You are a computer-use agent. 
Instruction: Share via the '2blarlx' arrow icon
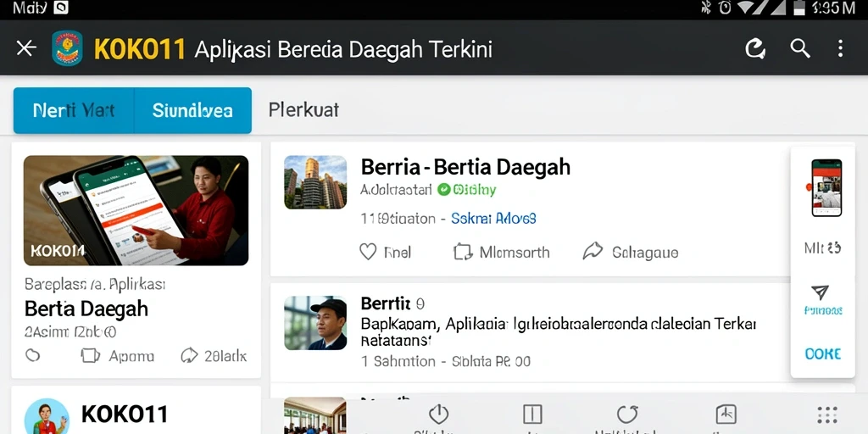189,355
